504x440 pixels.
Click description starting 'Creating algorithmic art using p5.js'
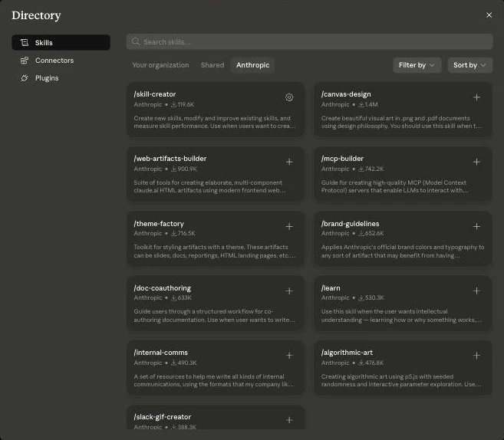pyautogui.click(x=401, y=380)
